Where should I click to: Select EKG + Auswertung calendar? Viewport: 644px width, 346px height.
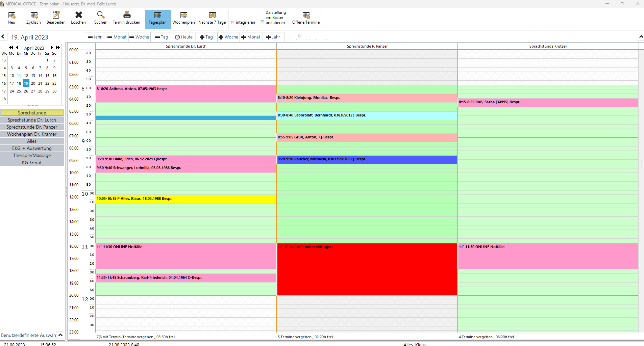pyautogui.click(x=32, y=148)
